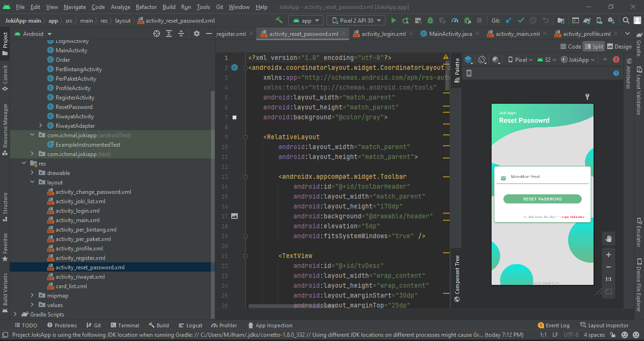
Task: Toggle the pan hand tool in preview
Action: (x=608, y=239)
